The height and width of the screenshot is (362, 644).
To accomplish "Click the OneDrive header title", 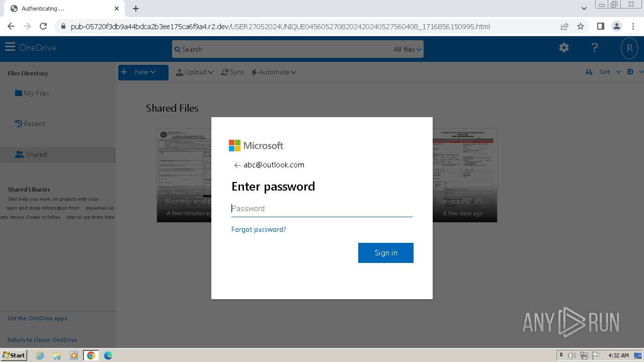I will (38, 48).
